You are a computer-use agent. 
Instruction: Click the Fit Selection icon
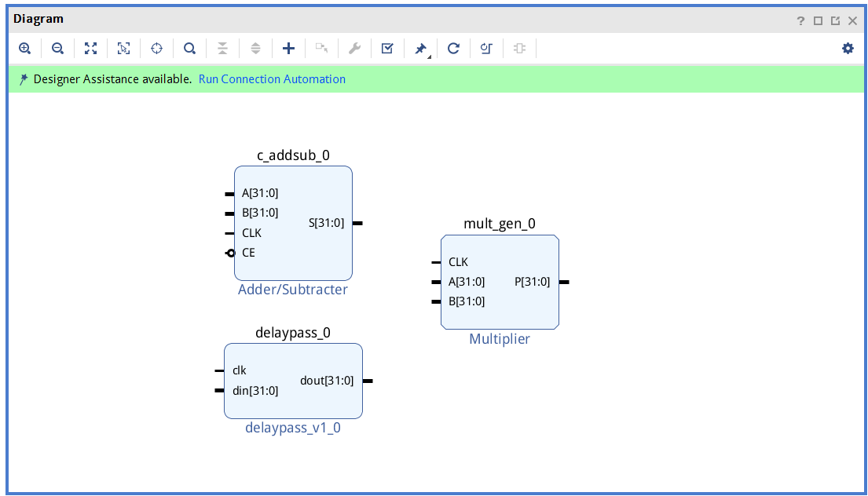click(123, 49)
